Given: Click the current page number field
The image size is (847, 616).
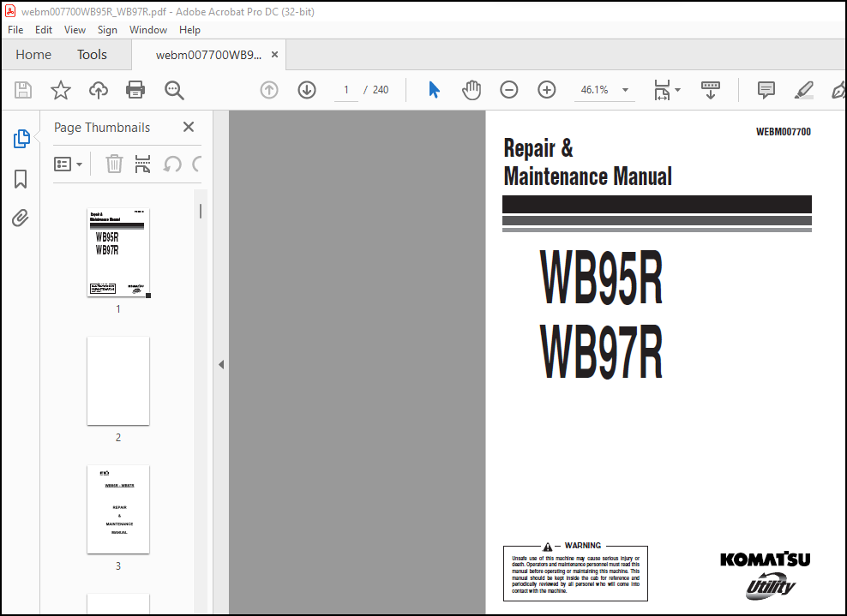Looking at the screenshot, I should (345, 90).
